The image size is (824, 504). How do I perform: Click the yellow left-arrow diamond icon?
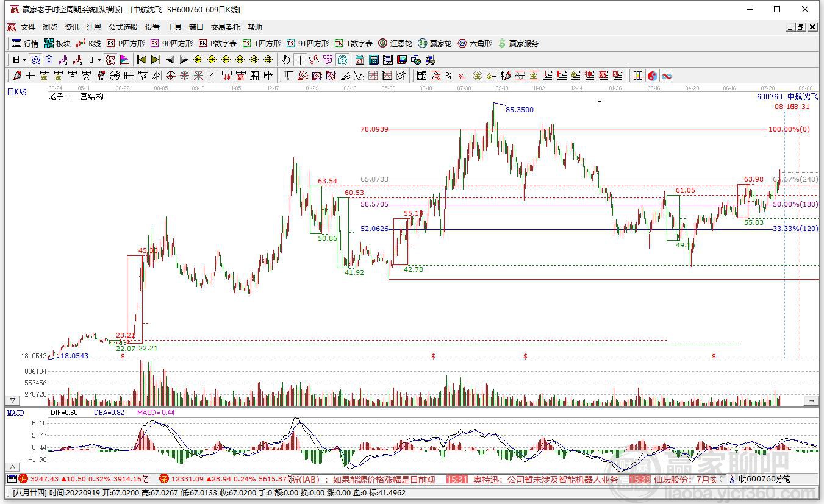pos(198,60)
